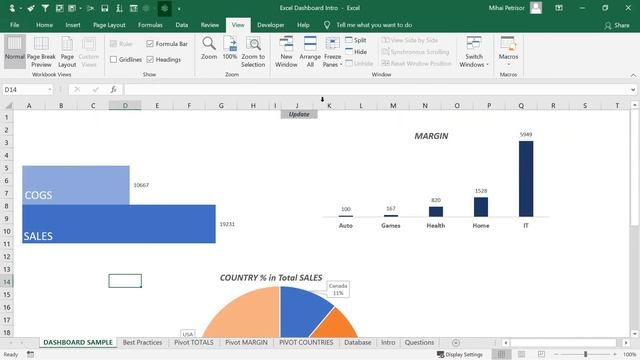Click Normal view button in status bar

pos(502,354)
